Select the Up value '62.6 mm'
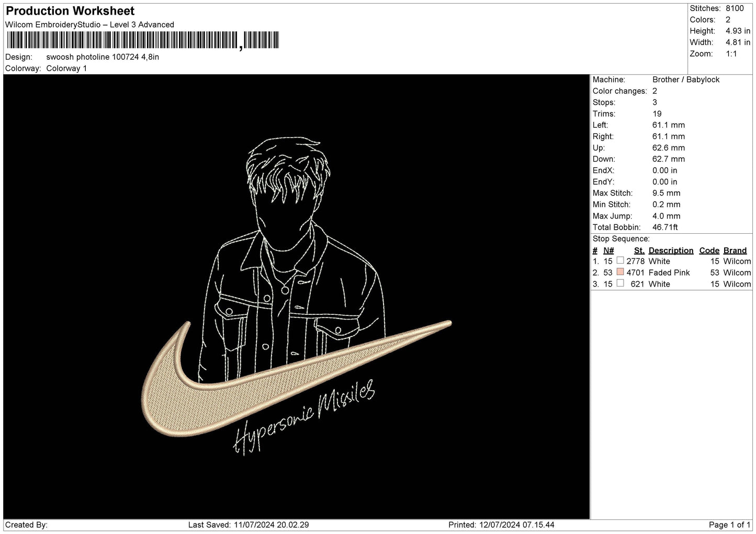Screen dimensions: 756x534 click(668, 148)
